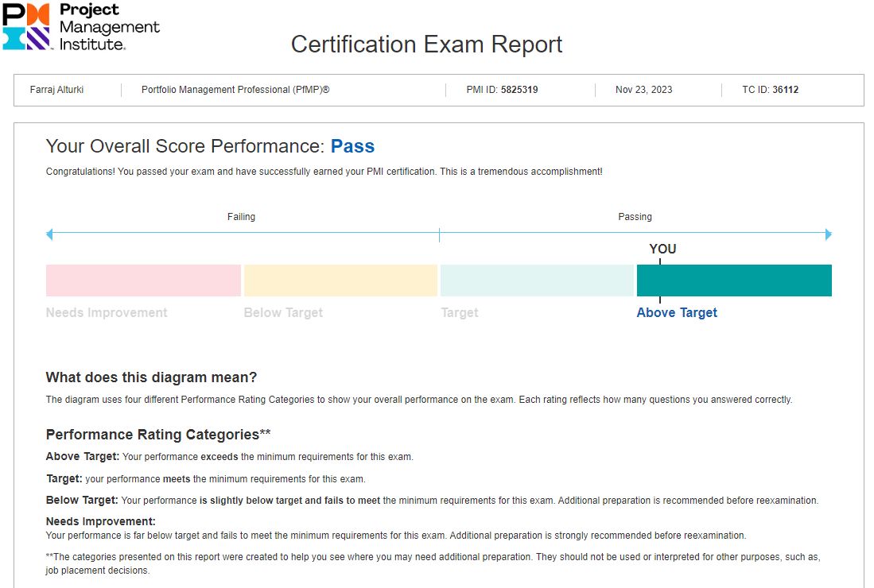Click the exam date Nov 23, 2023

643,90
